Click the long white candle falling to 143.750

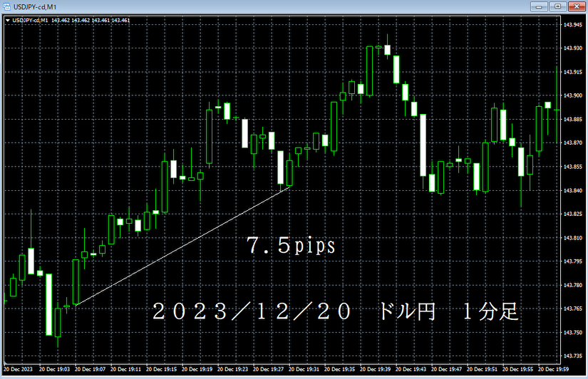tap(48, 304)
